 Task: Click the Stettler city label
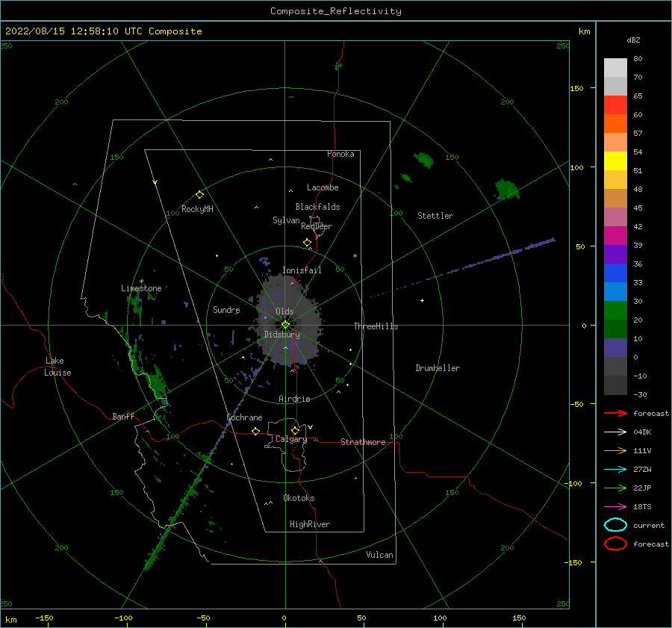click(435, 216)
